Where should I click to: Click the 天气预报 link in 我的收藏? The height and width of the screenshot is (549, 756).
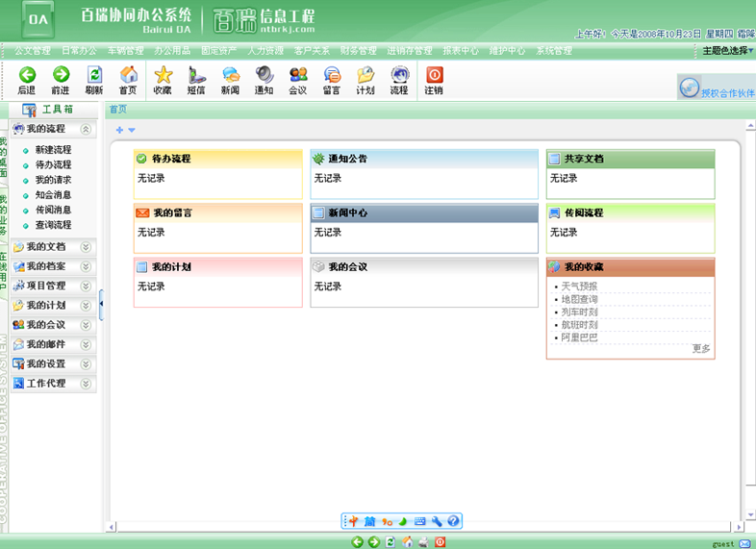tap(579, 287)
